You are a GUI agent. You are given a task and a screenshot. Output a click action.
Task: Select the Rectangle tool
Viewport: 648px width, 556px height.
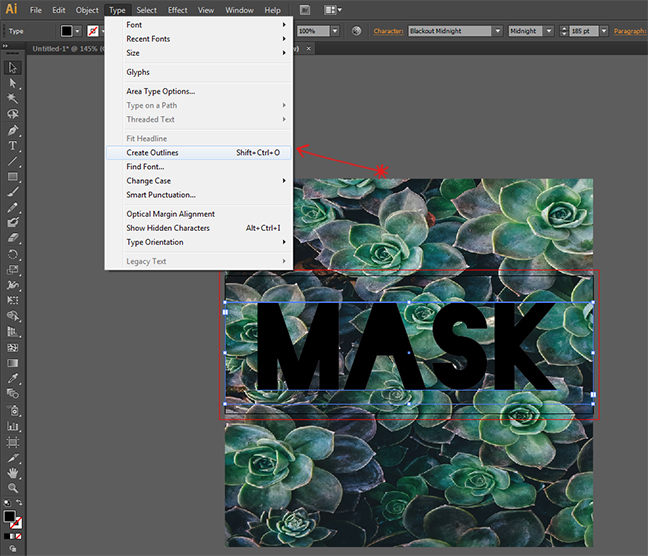pyautogui.click(x=13, y=177)
